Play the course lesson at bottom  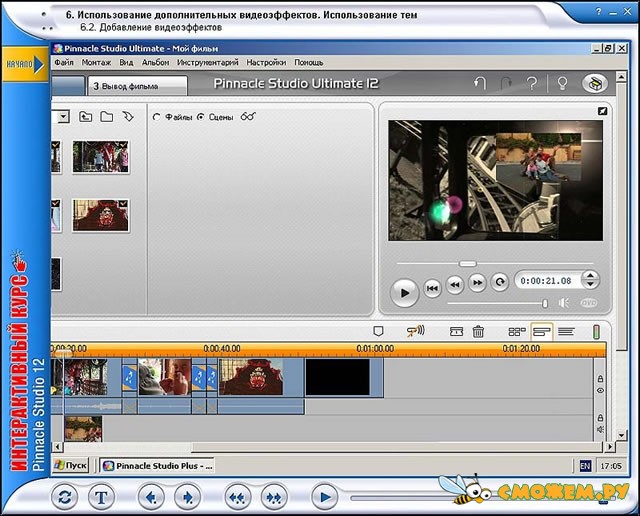[324, 497]
